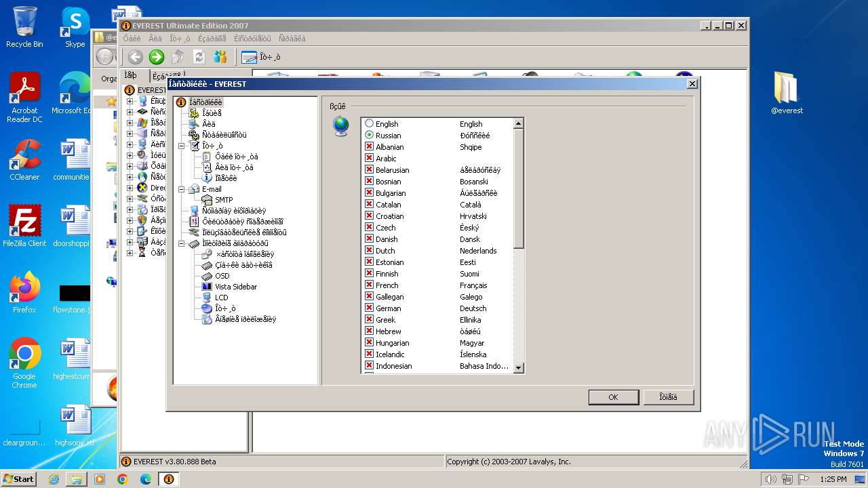Expand the DirectX node in main tree
The width and height of the screenshot is (868, 488).
coord(130,188)
